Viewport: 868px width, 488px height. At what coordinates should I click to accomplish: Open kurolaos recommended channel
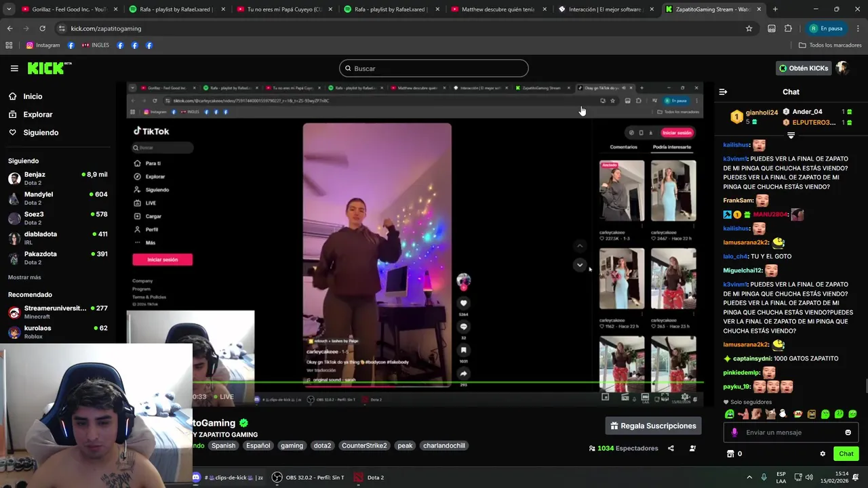[x=58, y=332]
